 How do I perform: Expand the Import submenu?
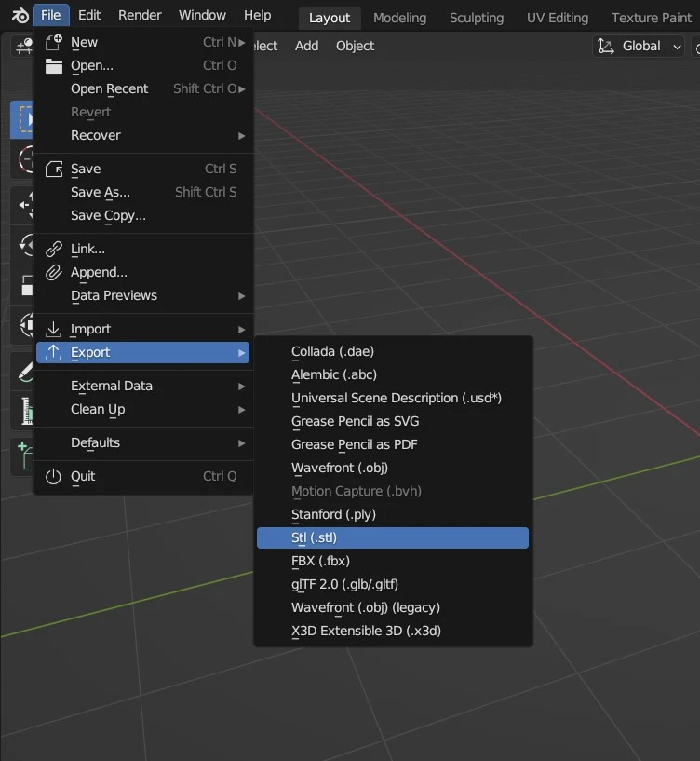point(143,329)
